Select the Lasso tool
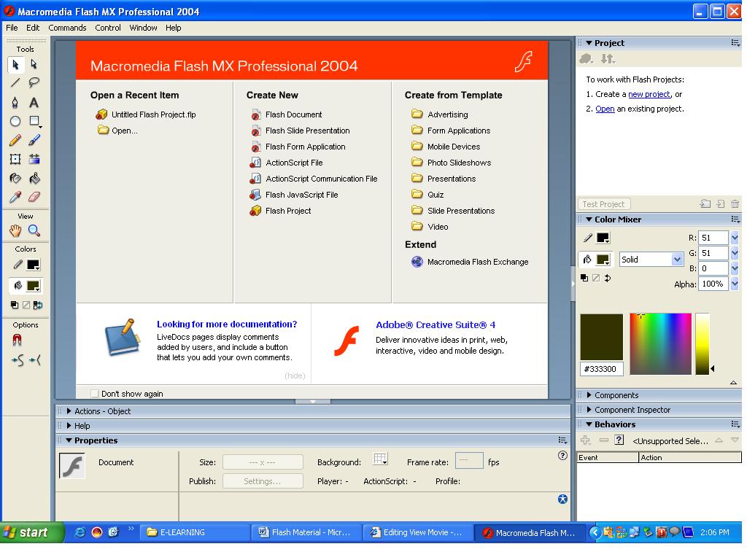Image resolution: width=747 pixels, height=560 pixels. (x=34, y=83)
